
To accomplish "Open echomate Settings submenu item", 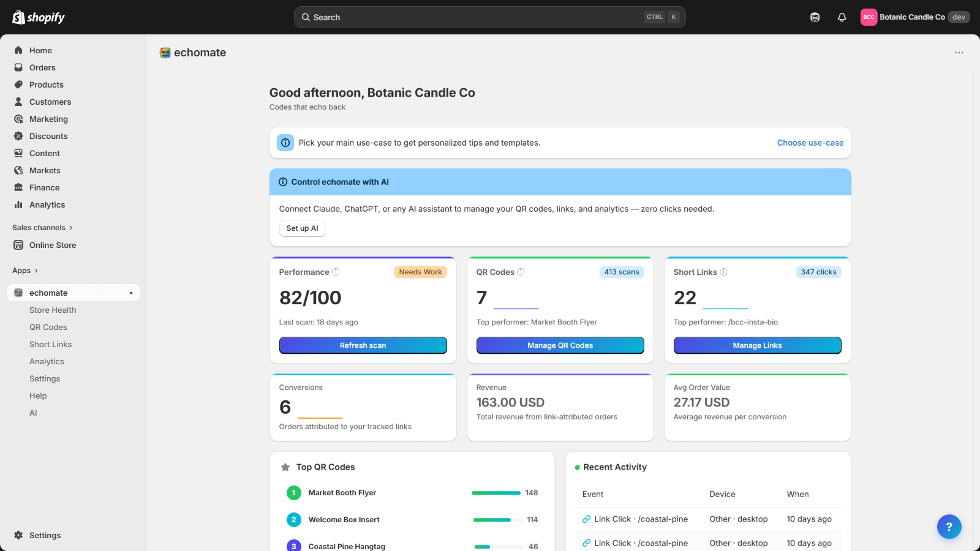I will 45,378.
